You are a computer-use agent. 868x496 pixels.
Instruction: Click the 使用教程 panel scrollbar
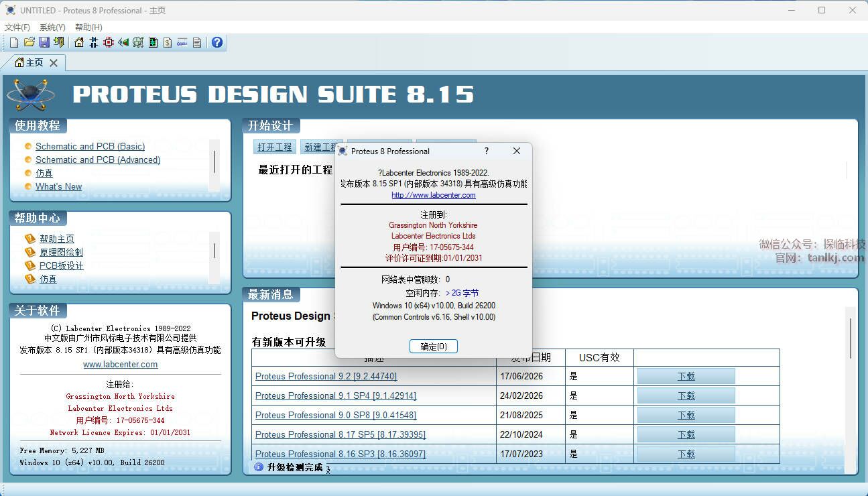(x=214, y=165)
